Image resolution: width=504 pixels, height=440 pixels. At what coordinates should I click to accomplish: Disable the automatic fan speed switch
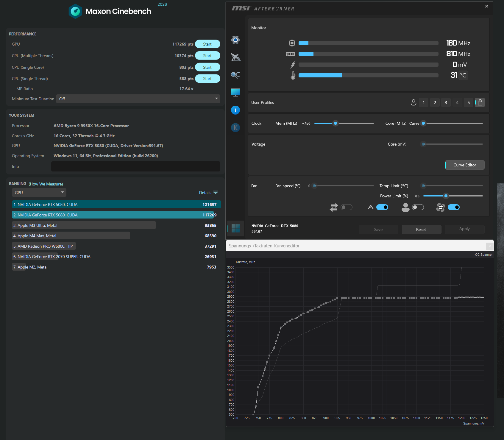(x=382, y=207)
